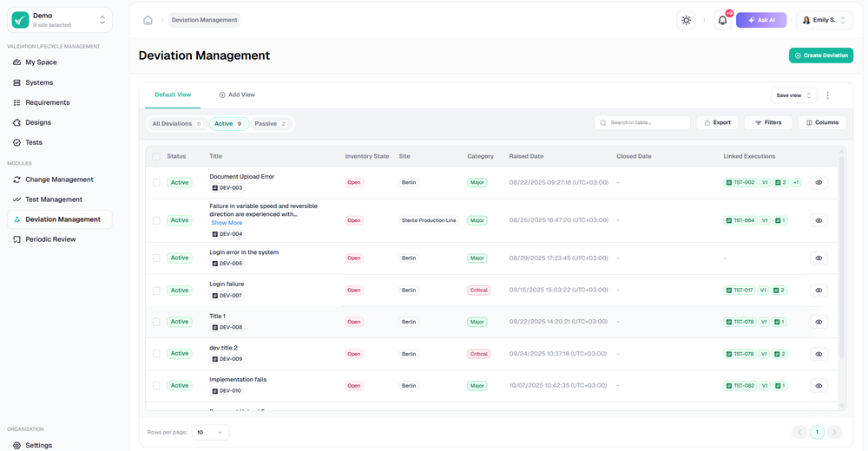Select checkbox for DEV-004 row
868x451 pixels.
156,220
